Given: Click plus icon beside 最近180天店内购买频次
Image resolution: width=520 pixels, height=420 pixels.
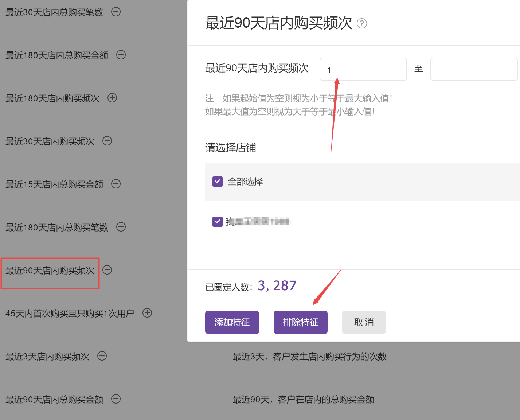Looking at the screenshot, I should [x=112, y=98].
